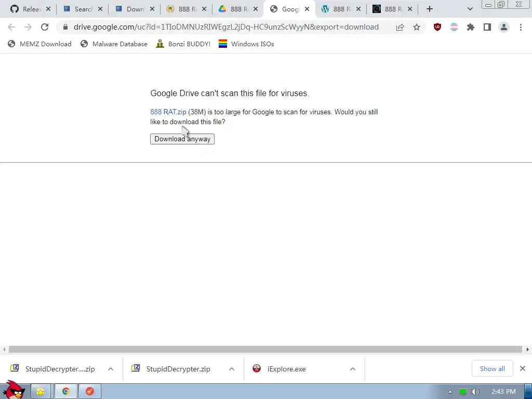Image resolution: width=532 pixels, height=399 pixels.
Task: Click the scroll left arrow
Action: [x=4, y=349]
